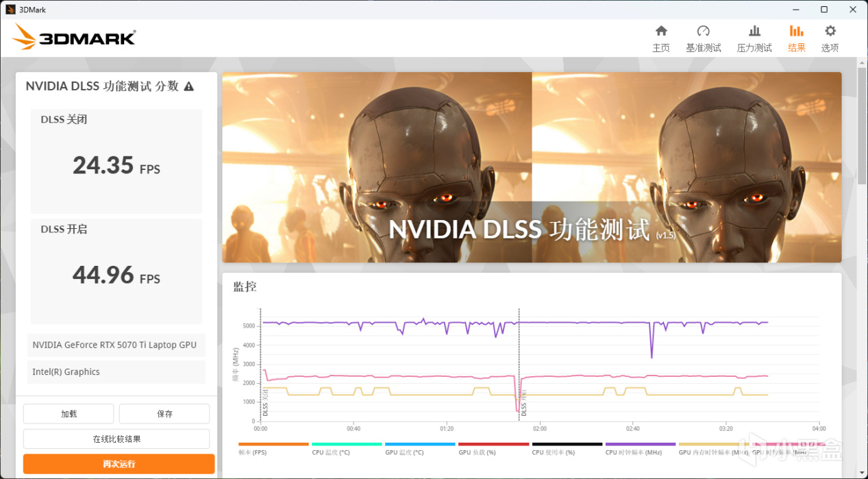868x479 pixels.
Task: Select the Intel(R) Graphics row
Action: pyautogui.click(x=116, y=372)
